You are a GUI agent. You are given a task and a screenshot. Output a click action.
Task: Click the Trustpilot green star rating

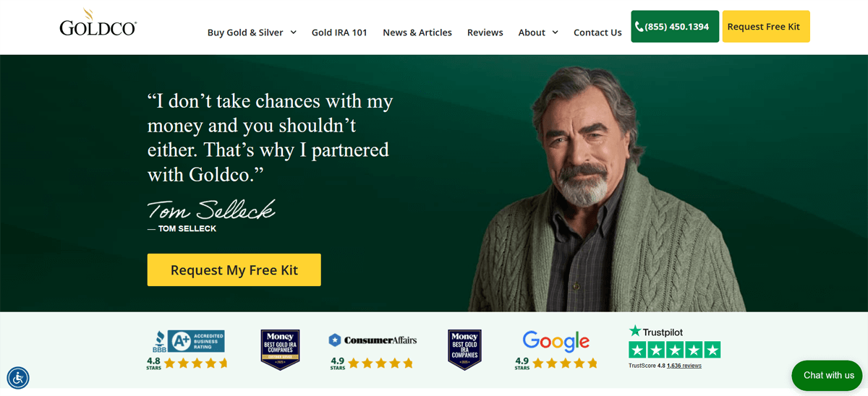(674, 350)
